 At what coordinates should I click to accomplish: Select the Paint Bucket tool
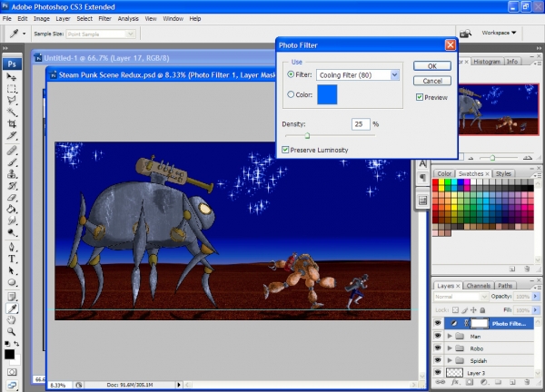coord(12,209)
